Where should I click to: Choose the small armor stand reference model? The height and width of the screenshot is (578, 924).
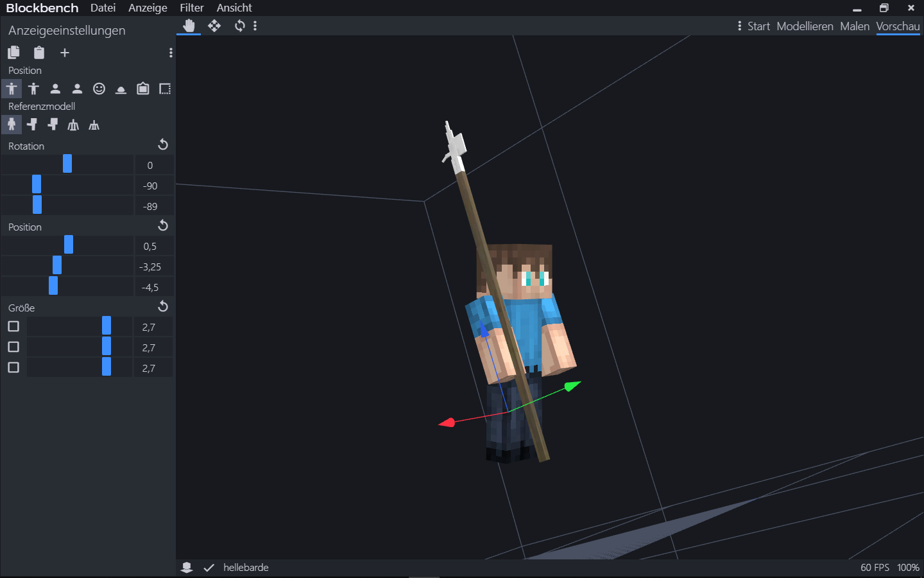[x=94, y=125]
